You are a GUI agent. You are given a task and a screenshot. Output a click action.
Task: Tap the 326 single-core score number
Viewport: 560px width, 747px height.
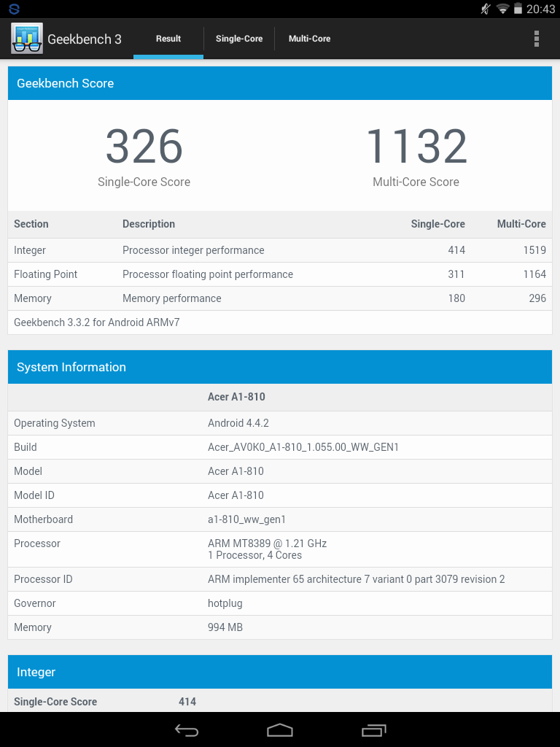tap(144, 146)
